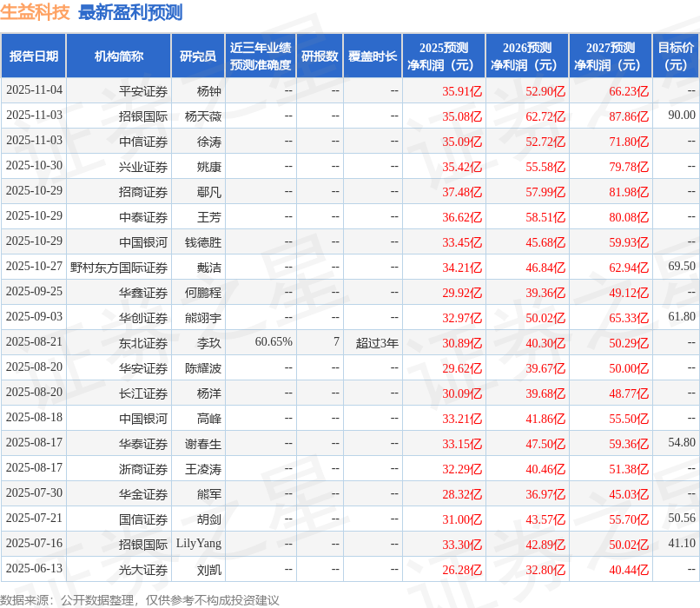Click 2026 forecast value 58.51亿
The width and height of the screenshot is (700, 608).
pyautogui.click(x=545, y=217)
